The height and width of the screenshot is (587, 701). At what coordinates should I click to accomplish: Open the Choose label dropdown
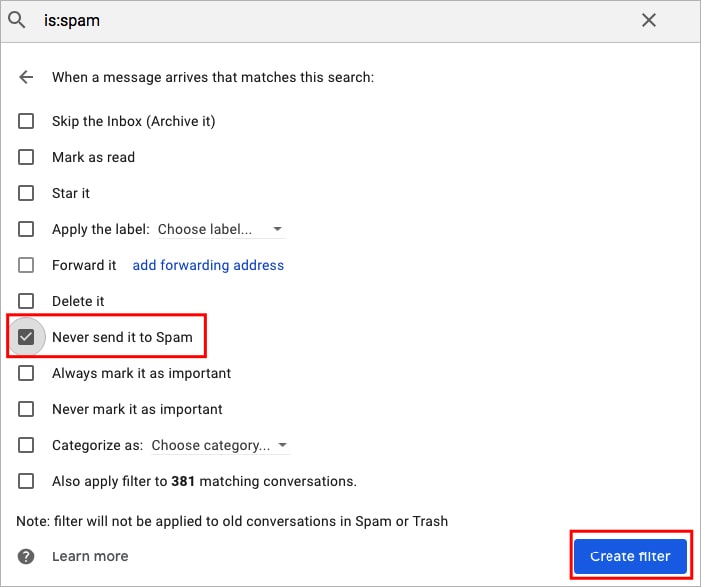pyautogui.click(x=221, y=229)
